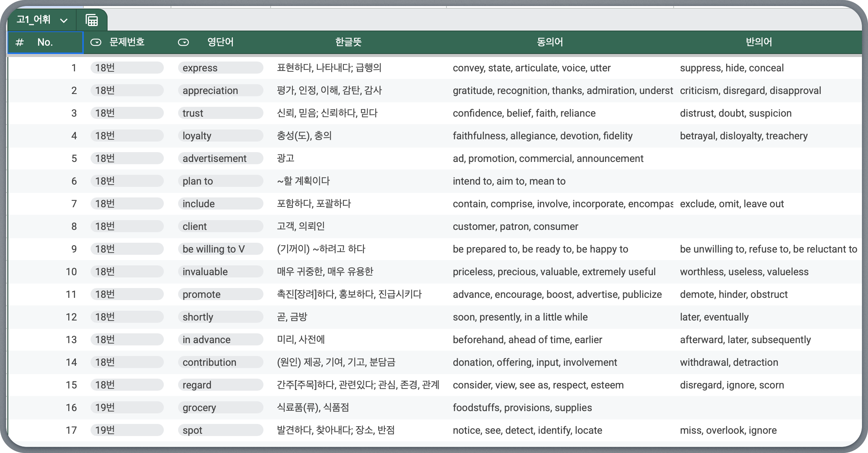Open the 고1_어휘 table name dropdown chevron
Viewport: 868px width, 453px height.
point(64,20)
